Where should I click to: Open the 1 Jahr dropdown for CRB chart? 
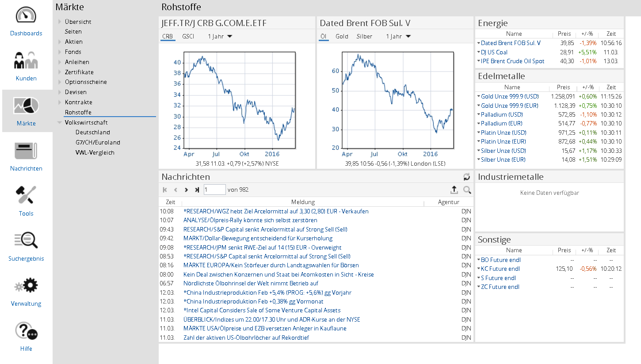[220, 36]
